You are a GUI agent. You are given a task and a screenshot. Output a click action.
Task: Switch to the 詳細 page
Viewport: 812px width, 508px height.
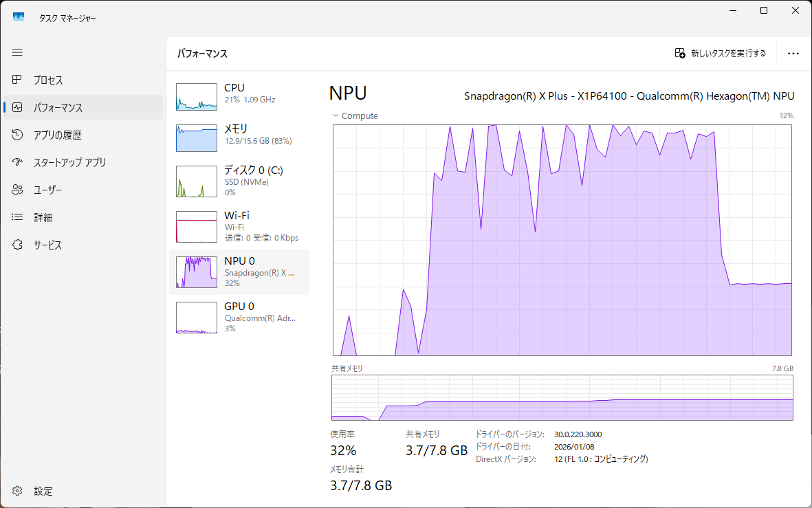43,217
